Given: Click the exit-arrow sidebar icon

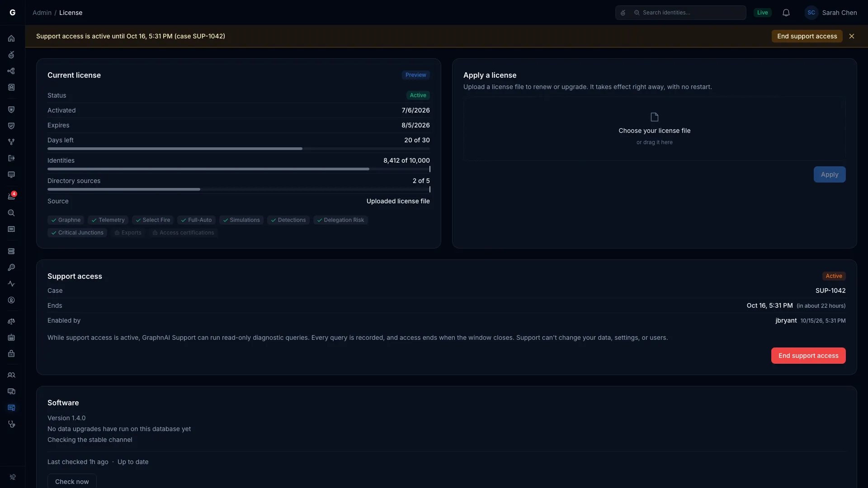Looking at the screenshot, I should click(11, 158).
